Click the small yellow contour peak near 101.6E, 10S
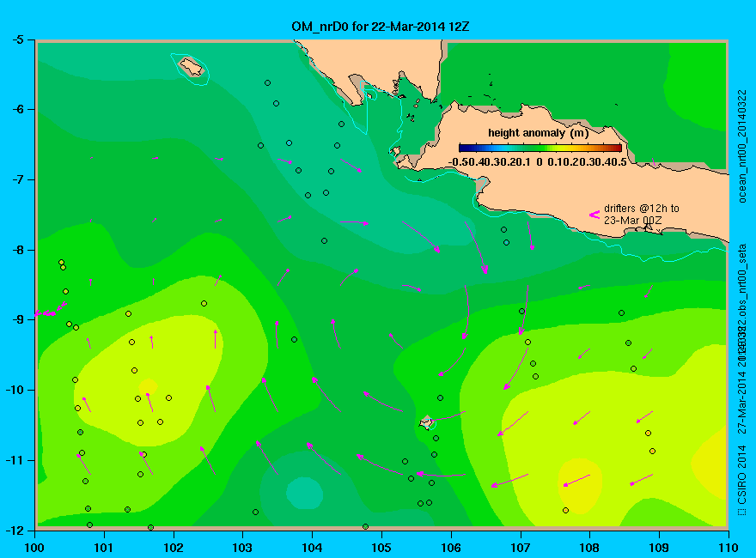This screenshot has height=558, width=756. tap(148, 386)
